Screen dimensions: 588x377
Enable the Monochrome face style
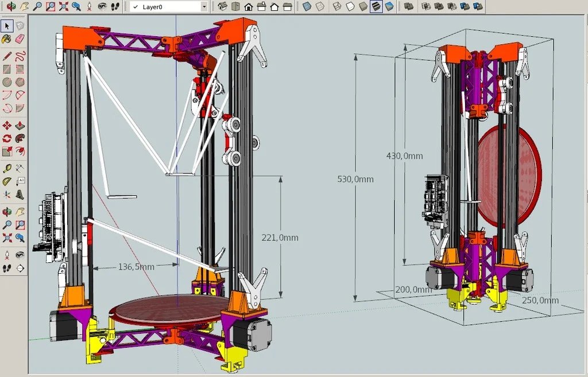click(389, 6)
